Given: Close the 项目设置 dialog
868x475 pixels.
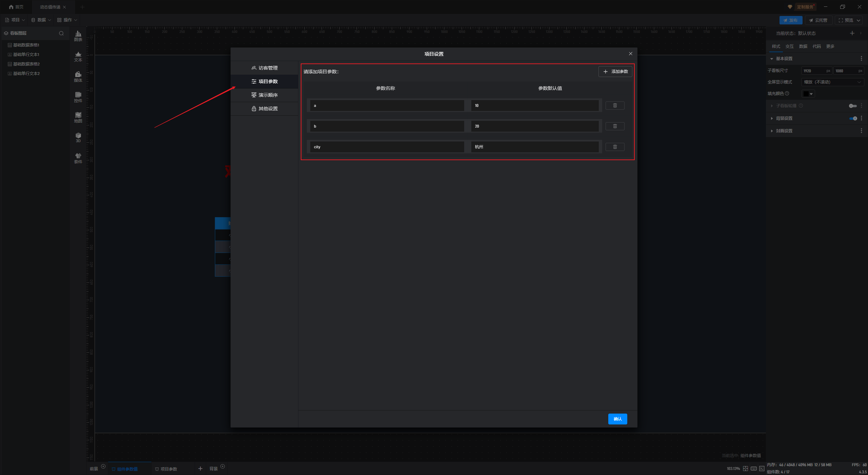Looking at the screenshot, I should [x=630, y=54].
